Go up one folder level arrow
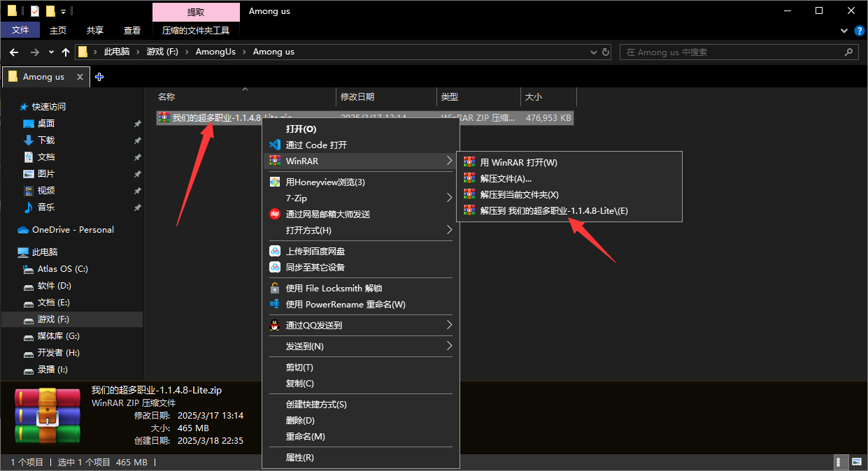Screen dimensions: 868x471 (x=66, y=52)
